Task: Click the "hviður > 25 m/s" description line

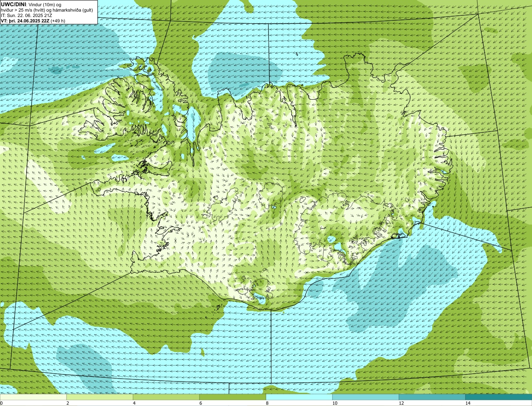Action: [x=47, y=10]
